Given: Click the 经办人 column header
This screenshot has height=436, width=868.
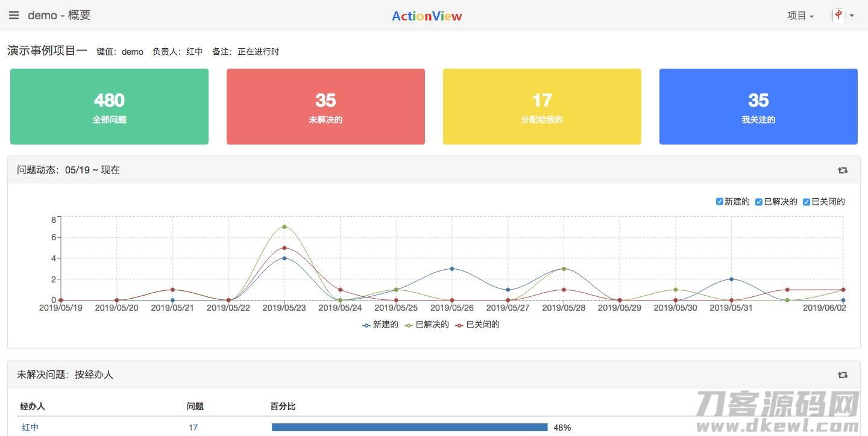Looking at the screenshot, I should pyautogui.click(x=33, y=406).
